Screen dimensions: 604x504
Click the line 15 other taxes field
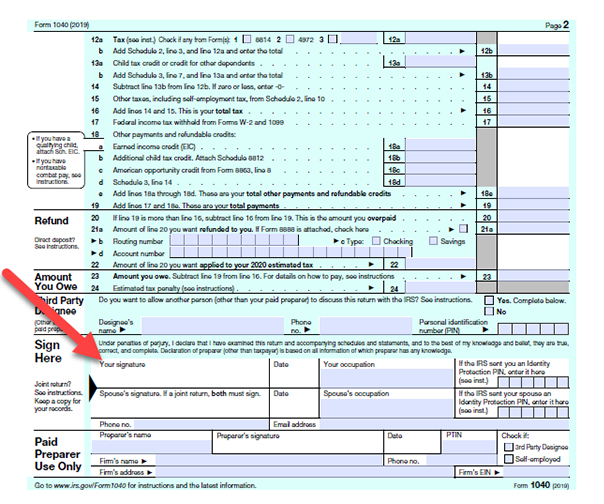click(534, 98)
